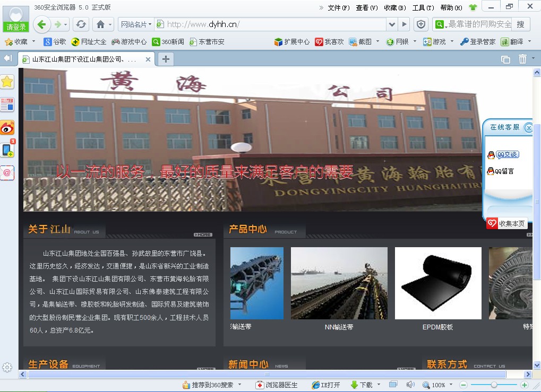Open the 查看(V) menu
Viewport: 541px width, 392px height.
[366, 7]
